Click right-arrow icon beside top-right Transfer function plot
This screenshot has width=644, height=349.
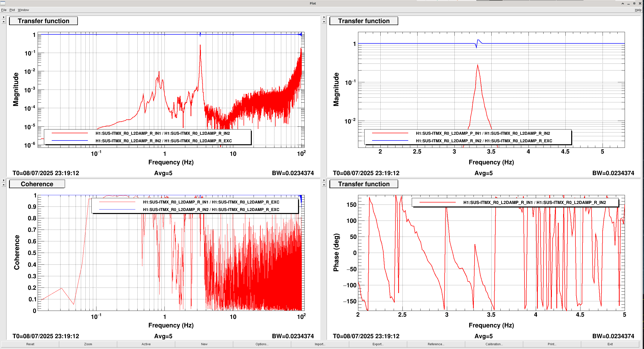tap(324, 17)
